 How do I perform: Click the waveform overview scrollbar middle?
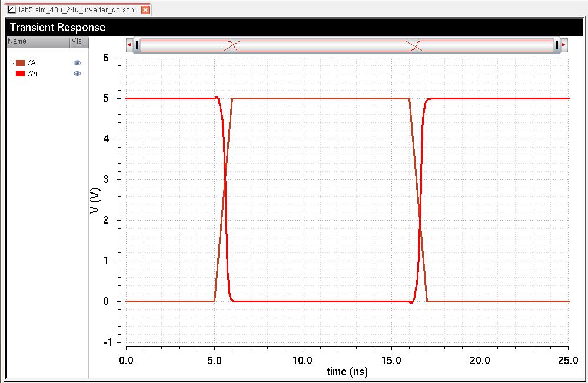(346, 45)
